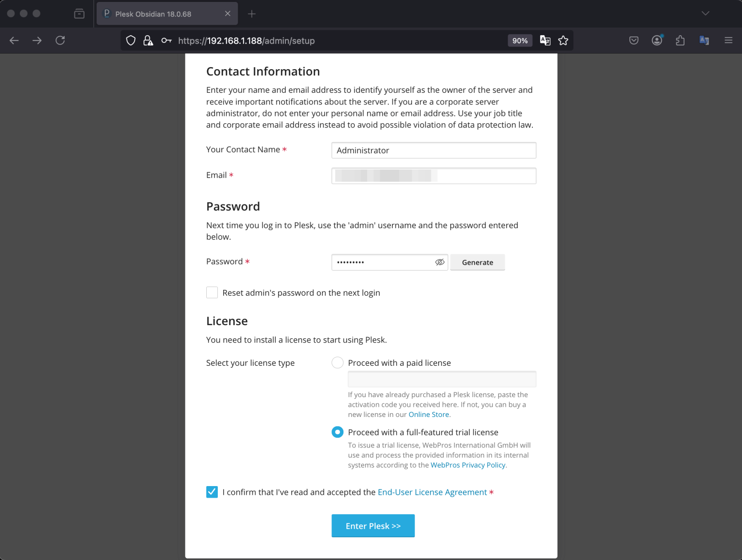Screen dimensions: 742x560
Task: Reload the page with the refresh icon
Action: (x=60, y=40)
